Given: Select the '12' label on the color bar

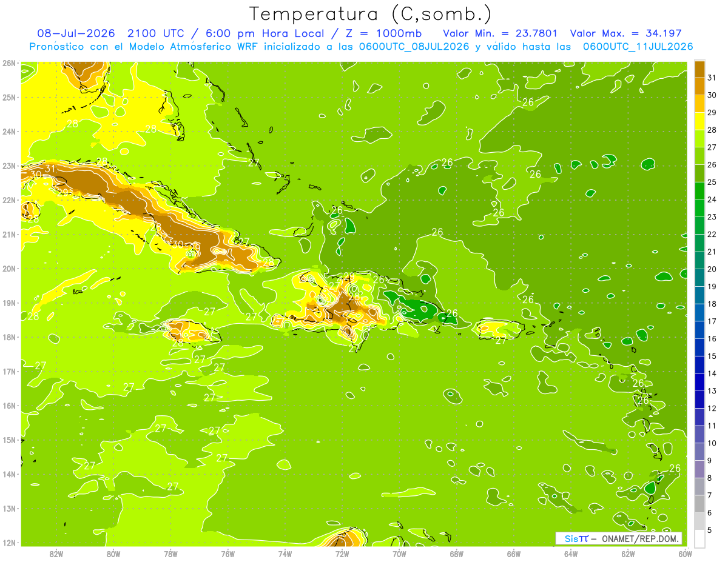Looking at the screenshot, I should [x=712, y=408].
